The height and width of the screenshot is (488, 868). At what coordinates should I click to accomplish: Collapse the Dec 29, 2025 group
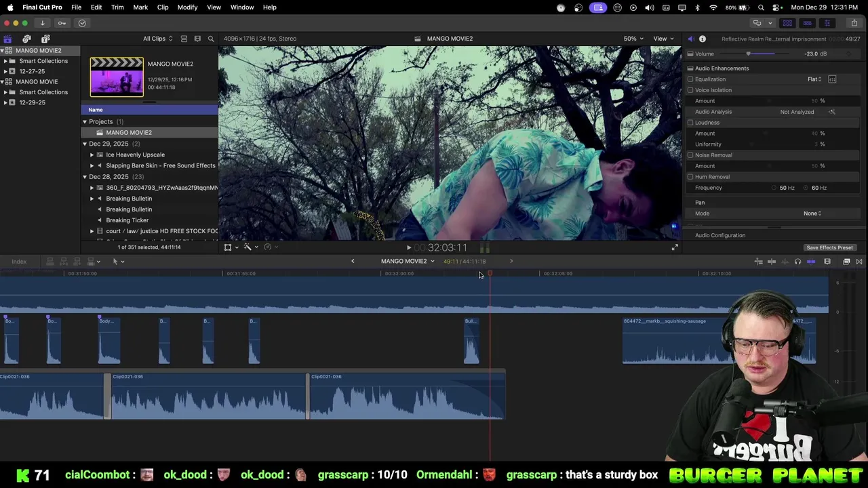[85, 144]
